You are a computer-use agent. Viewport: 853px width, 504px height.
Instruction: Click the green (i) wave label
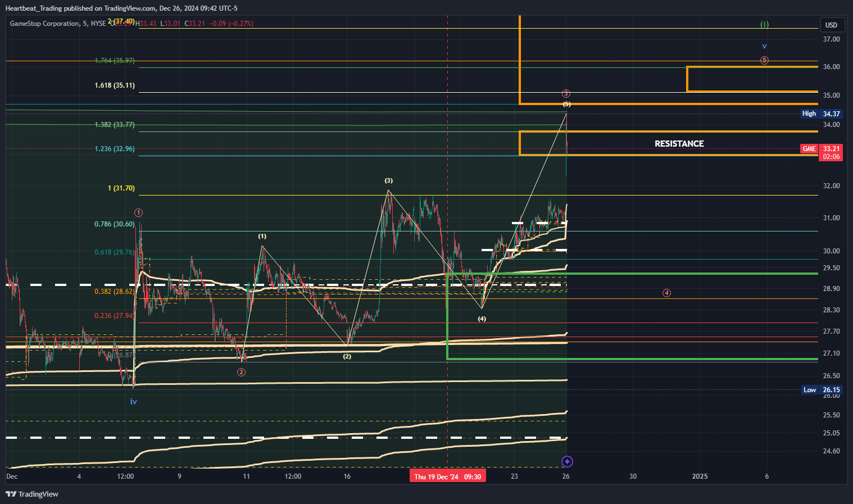[x=764, y=25]
